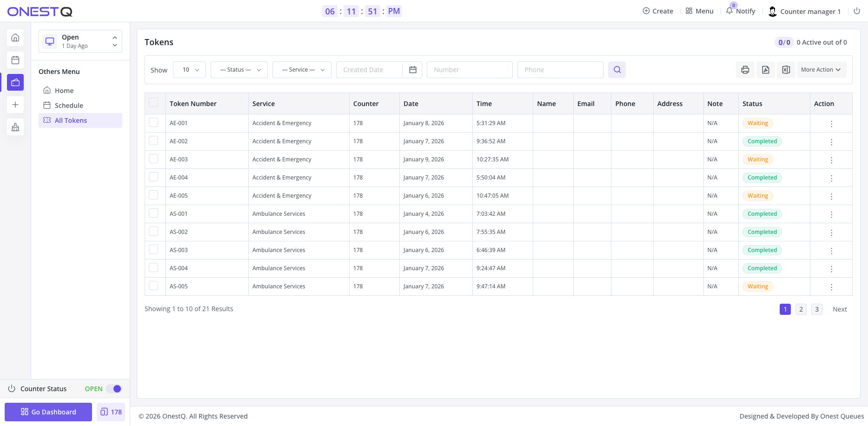Open action menu for AE-002
This screenshot has height=426, width=868.
pyautogui.click(x=831, y=142)
